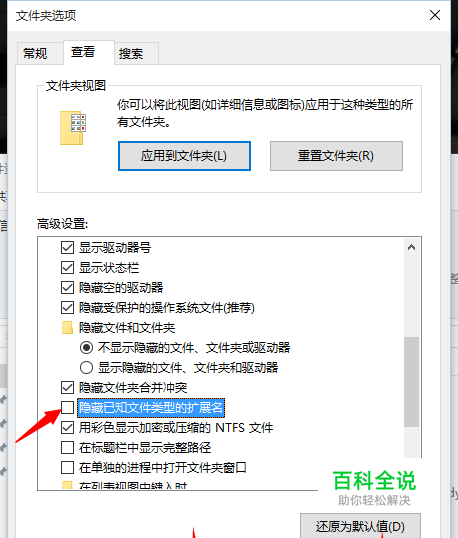
Task: Toggle 隐藏空的驱动器 checkbox
Action: [x=67, y=288]
